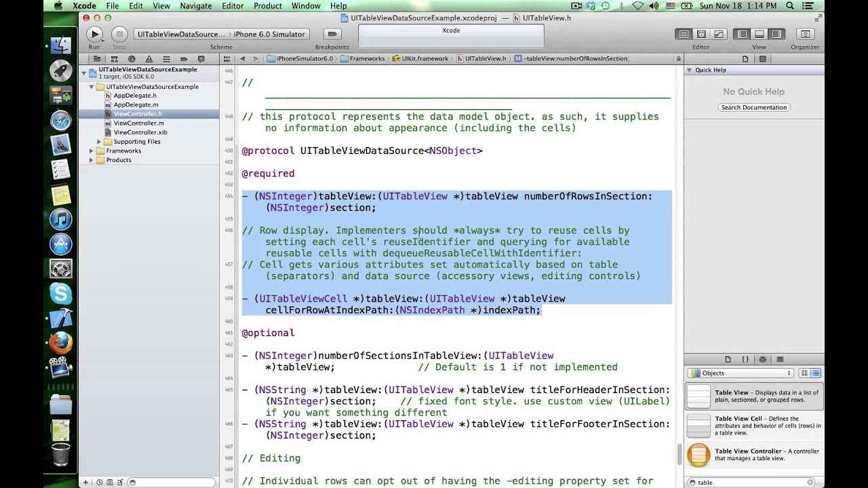Open the File menu
The image size is (868, 488).
click(x=113, y=6)
